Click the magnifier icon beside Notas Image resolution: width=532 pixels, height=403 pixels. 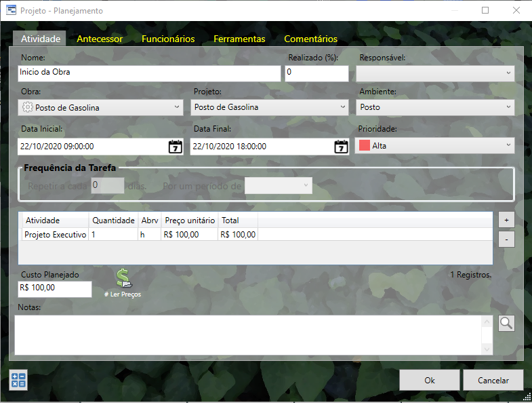tap(506, 323)
